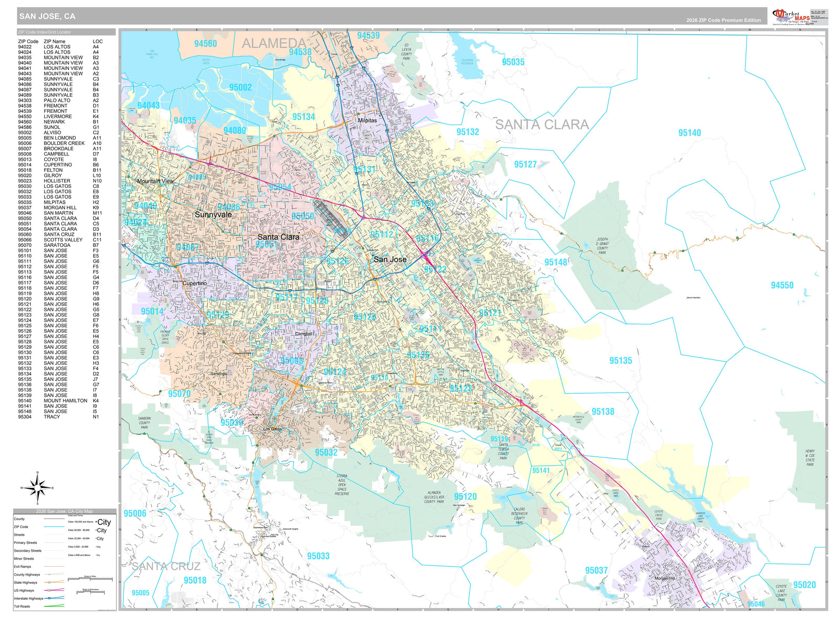Select the 'San Jose' city label on map

[x=390, y=259]
